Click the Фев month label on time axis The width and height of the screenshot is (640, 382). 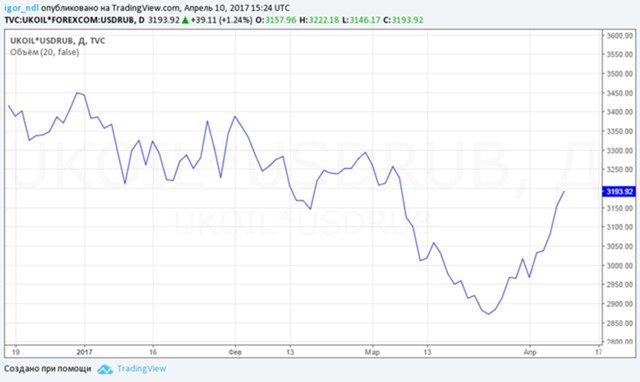click(x=235, y=352)
